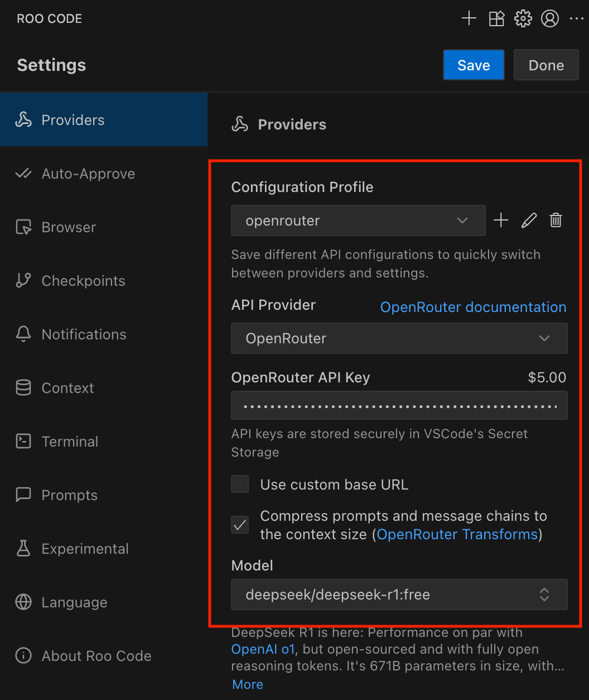Start a new task with the plus icon in the header

(469, 18)
